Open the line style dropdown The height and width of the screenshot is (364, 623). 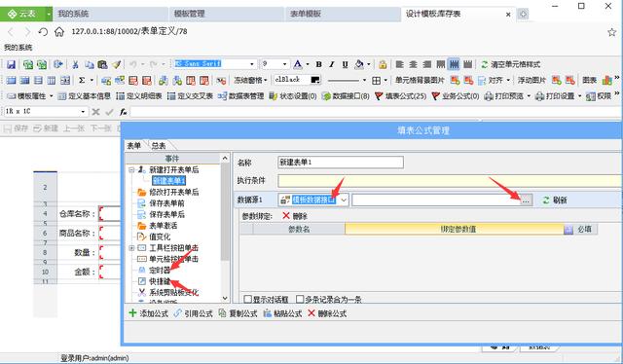pos(364,80)
